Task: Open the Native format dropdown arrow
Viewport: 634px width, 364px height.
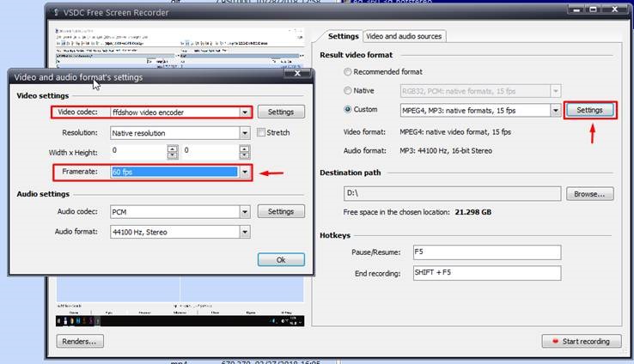Action: (x=556, y=91)
